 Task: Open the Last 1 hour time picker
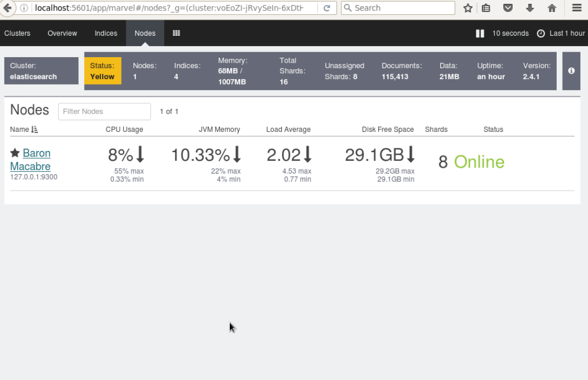click(x=561, y=33)
